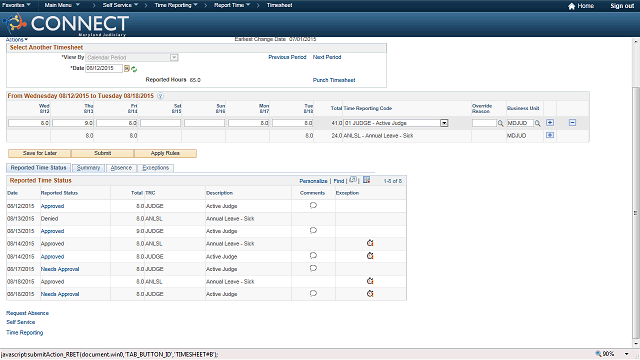The height and width of the screenshot is (360, 640).
Task: Open comment bubble for 08/18/2015 JUDGE row
Action: coord(313,293)
